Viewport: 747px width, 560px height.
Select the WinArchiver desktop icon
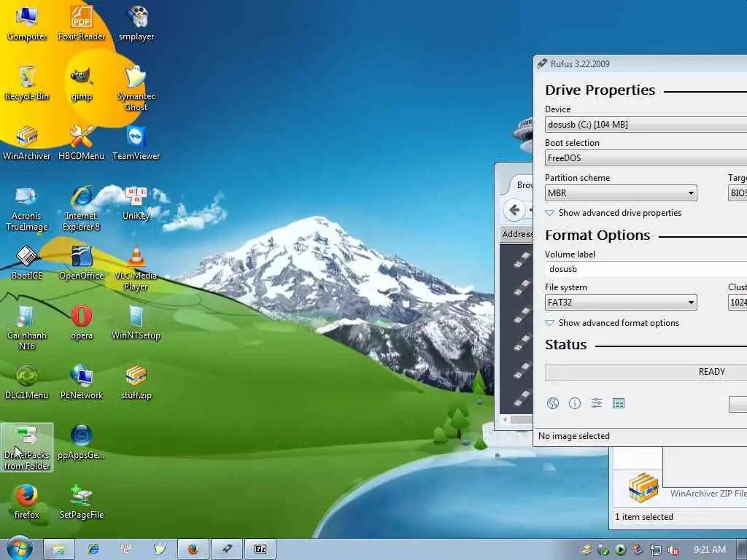[27, 143]
